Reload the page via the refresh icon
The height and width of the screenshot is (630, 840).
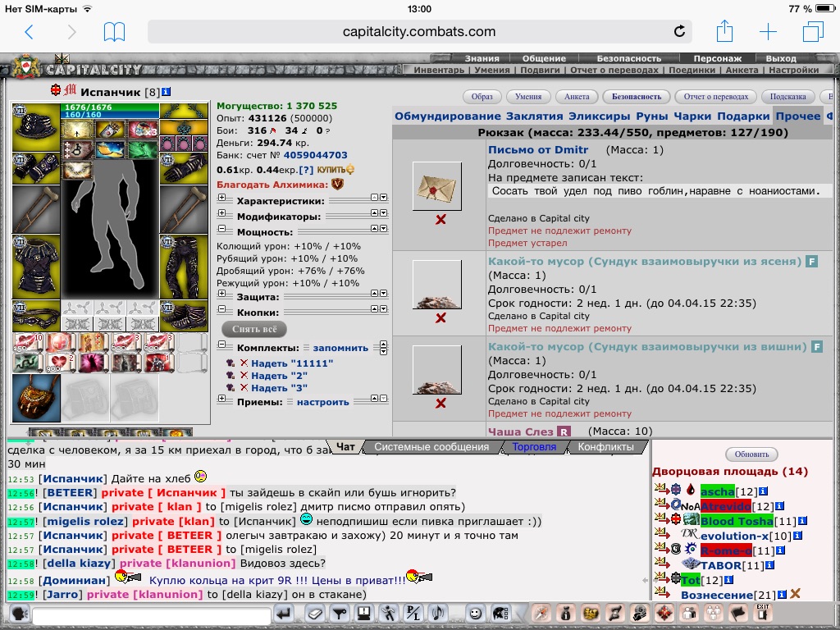(679, 31)
